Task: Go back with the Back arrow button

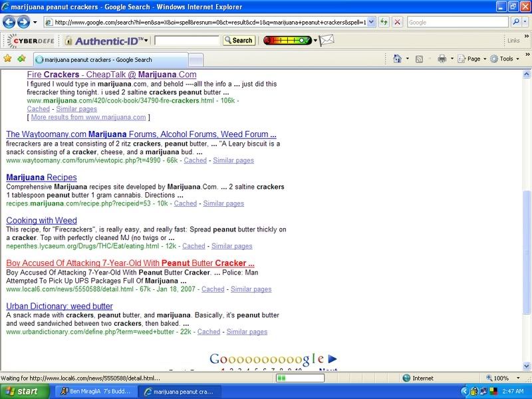Action: 9,23
